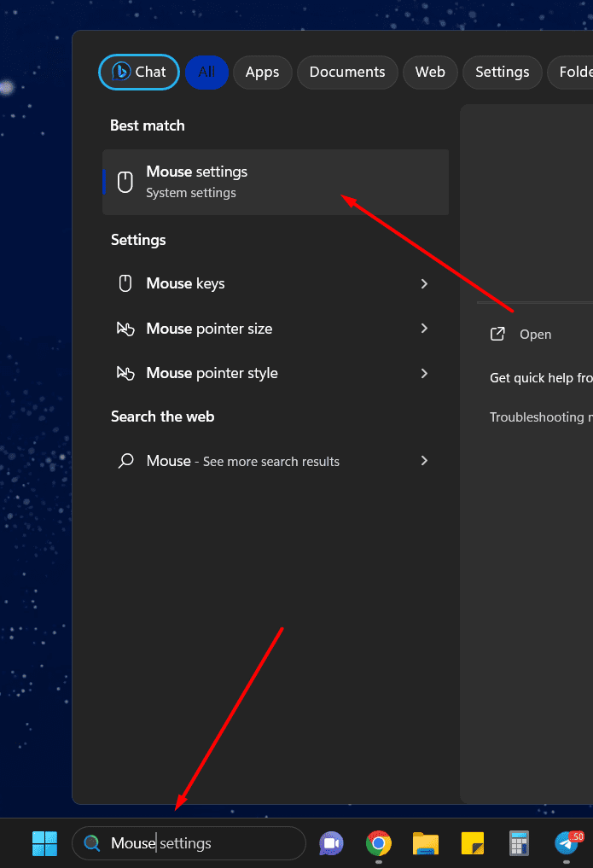Expand the Mouse keys arrow
Image resolution: width=593 pixels, height=868 pixels.
pos(424,283)
